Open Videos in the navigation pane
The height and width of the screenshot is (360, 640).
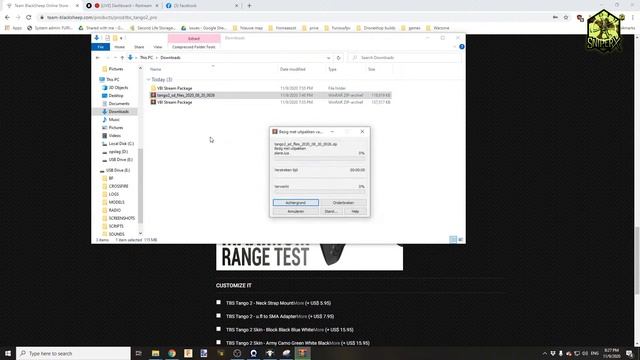pyautogui.click(x=114, y=136)
